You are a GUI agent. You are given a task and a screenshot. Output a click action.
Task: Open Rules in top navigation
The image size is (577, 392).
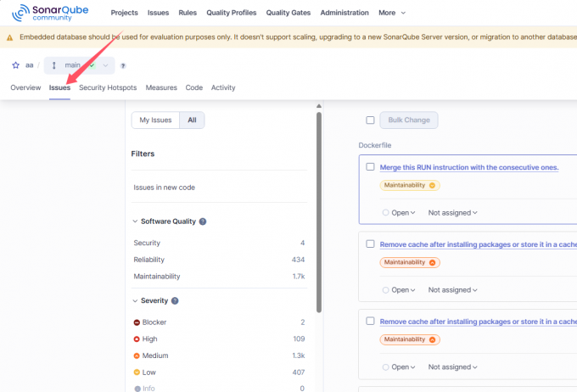click(x=188, y=13)
